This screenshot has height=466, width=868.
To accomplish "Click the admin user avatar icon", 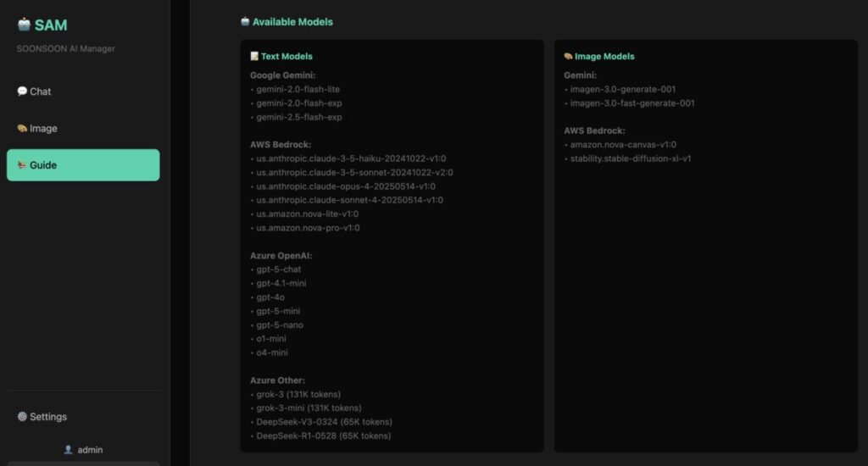I will 68,449.
